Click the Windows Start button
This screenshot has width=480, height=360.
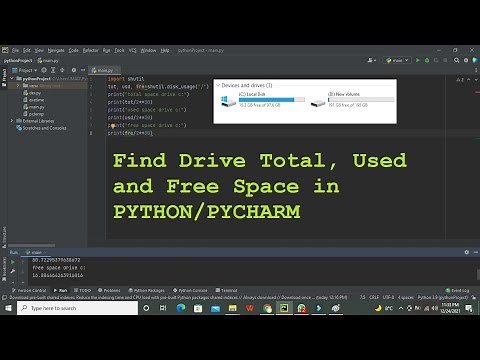pos(8,308)
